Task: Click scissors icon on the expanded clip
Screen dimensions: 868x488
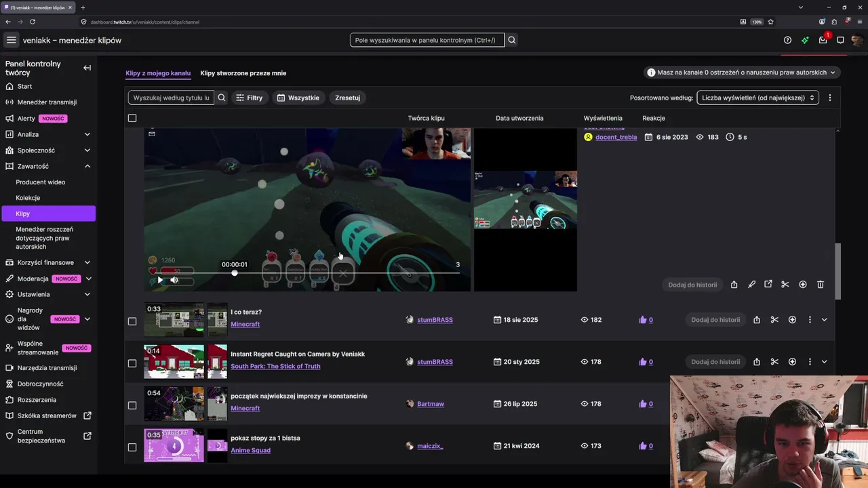Action: click(x=785, y=285)
